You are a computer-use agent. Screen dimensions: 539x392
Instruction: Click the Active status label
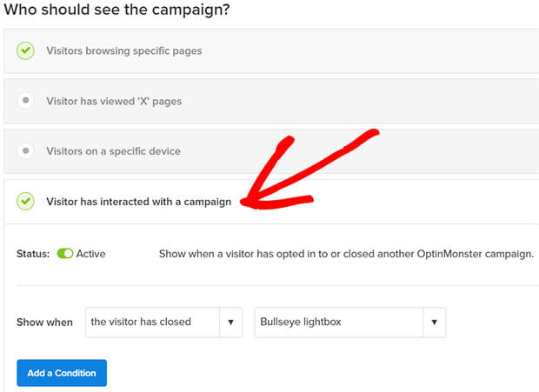(x=90, y=254)
